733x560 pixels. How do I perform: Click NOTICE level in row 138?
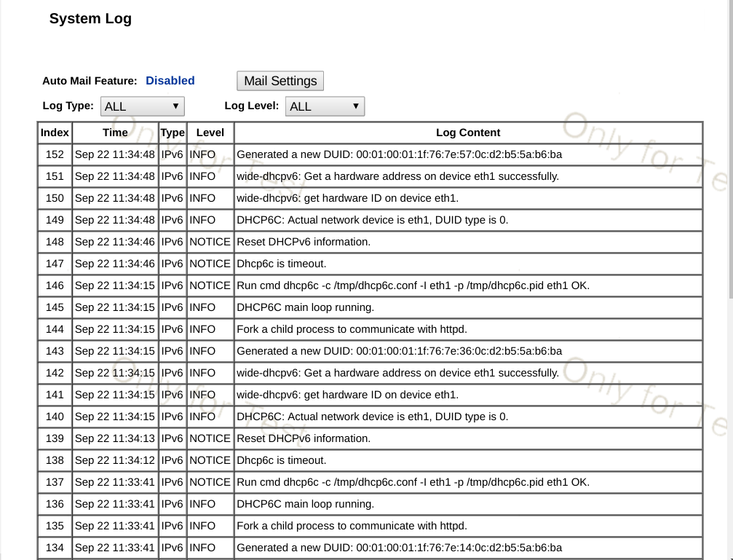(210, 460)
